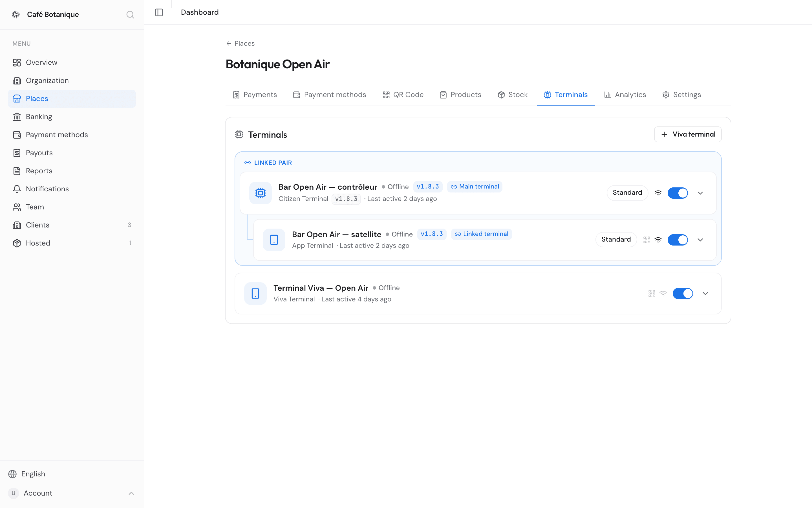Expand the Bar Open Air satellite row
Screen dimensions: 812x508
coord(700,240)
